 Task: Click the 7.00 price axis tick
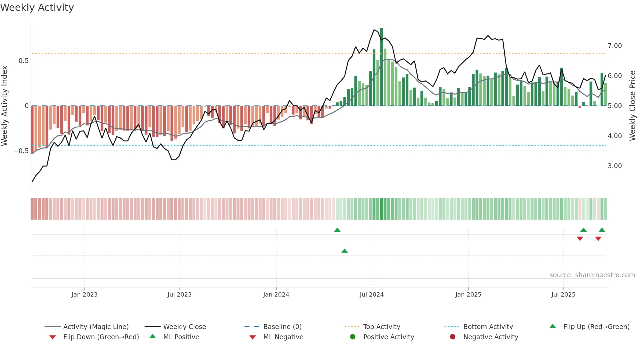[x=615, y=46]
